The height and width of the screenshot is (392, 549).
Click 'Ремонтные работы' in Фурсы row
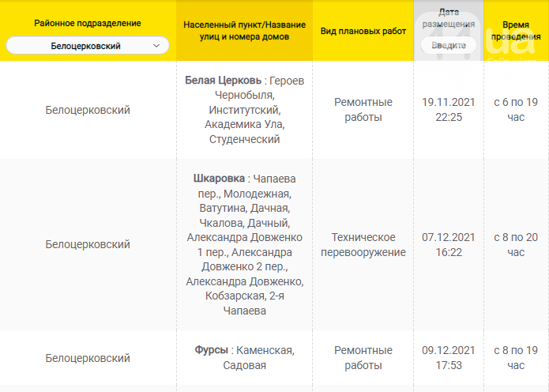[363, 358]
